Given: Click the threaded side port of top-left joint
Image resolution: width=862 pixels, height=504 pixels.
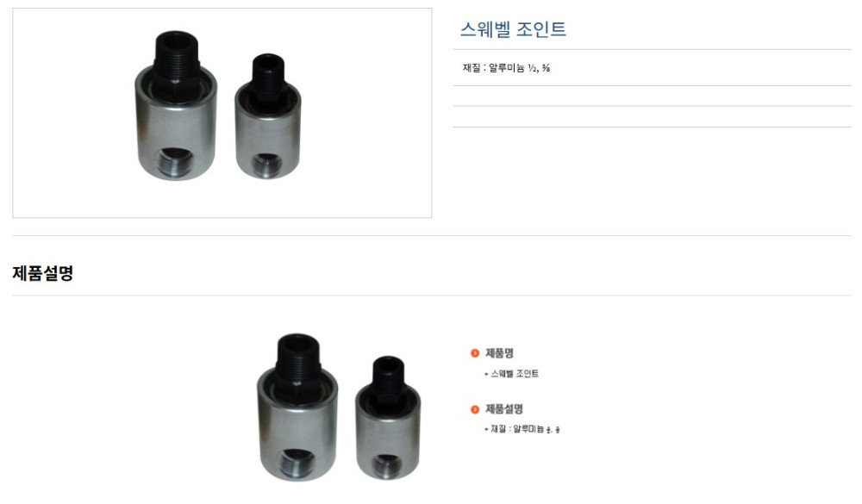Looking at the screenshot, I should pos(177,163).
